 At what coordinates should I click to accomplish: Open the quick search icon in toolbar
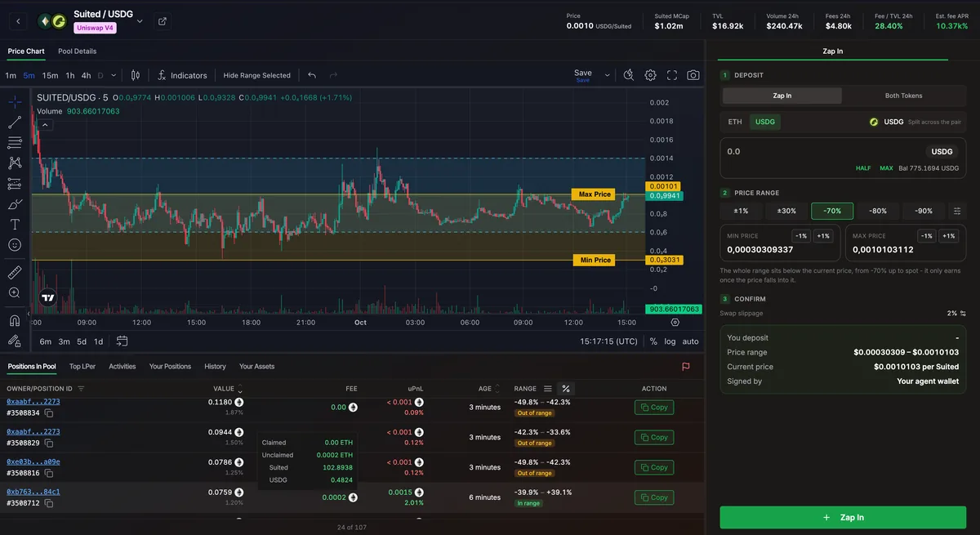pos(628,75)
